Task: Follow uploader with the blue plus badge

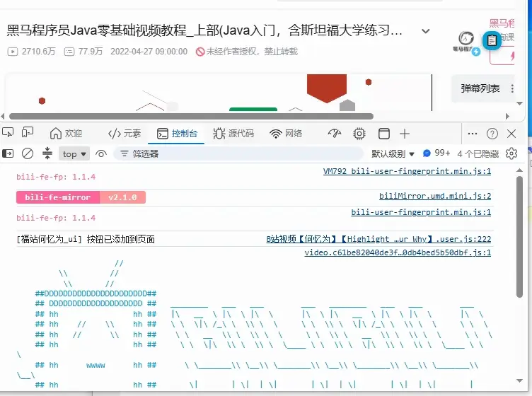Action: (x=476, y=52)
